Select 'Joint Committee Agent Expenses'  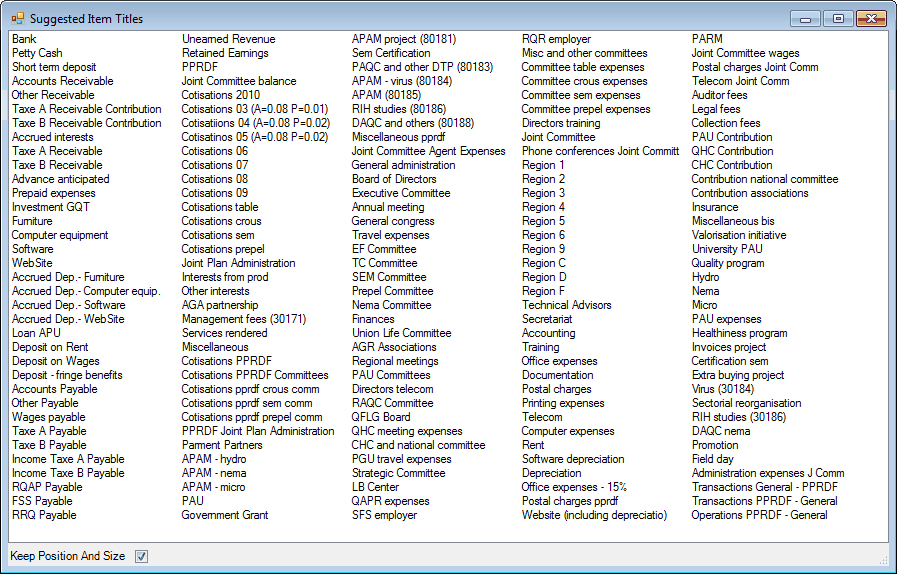pyautogui.click(x=428, y=151)
